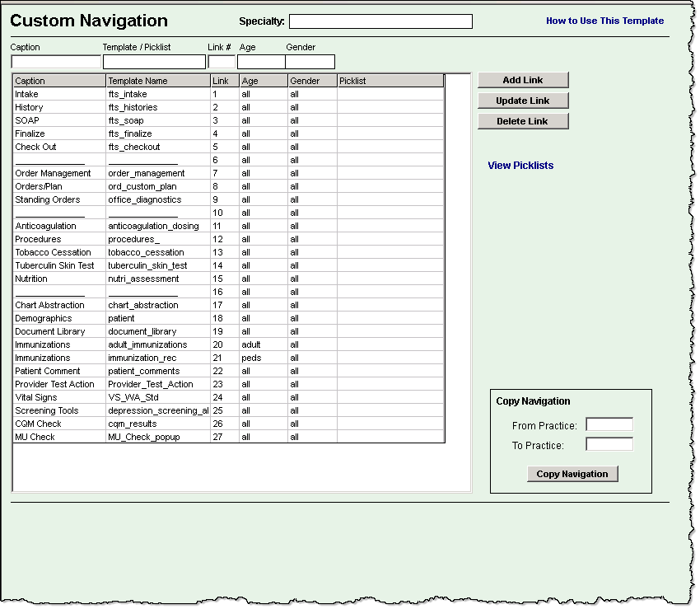
Task: Select the Demographics row caption
Action: (44, 318)
